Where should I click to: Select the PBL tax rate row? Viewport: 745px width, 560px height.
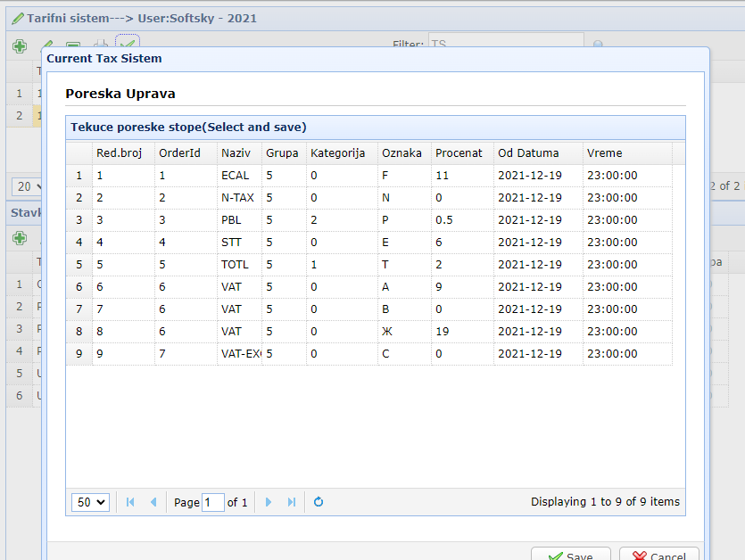click(x=232, y=220)
